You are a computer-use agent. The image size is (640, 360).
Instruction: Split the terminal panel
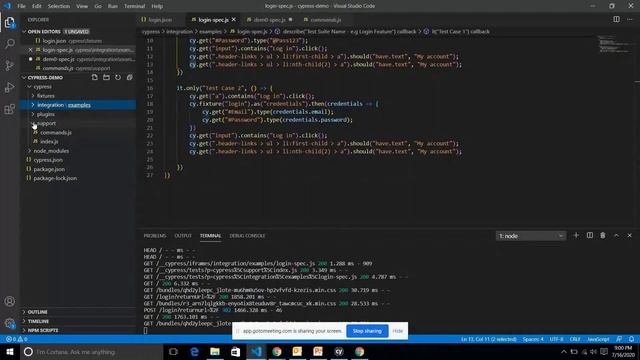click(590, 236)
